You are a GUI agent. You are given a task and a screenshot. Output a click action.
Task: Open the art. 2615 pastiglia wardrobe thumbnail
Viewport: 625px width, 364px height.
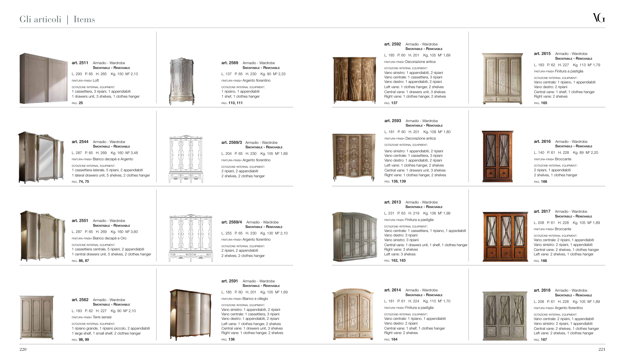pos(502,79)
